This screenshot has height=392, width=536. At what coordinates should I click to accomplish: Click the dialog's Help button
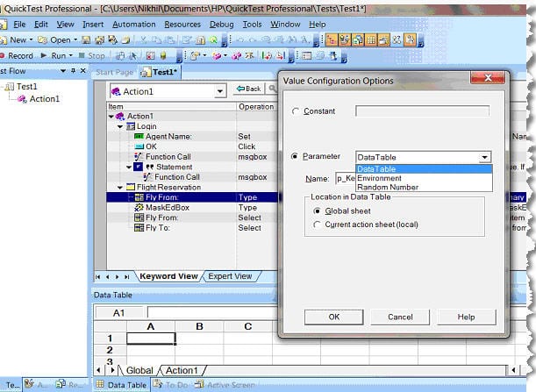coord(467,317)
